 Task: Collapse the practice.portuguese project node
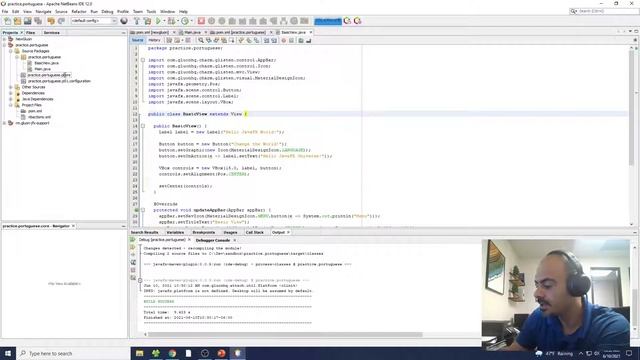pyautogui.click(x=4, y=45)
